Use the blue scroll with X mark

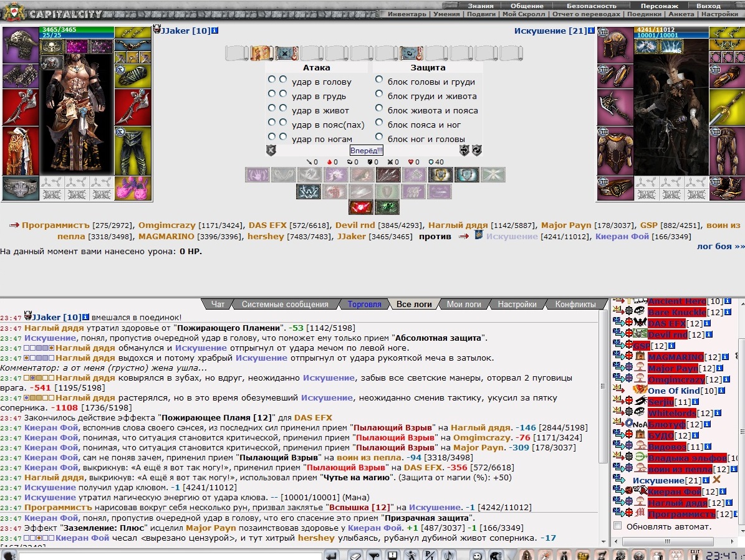point(286,53)
